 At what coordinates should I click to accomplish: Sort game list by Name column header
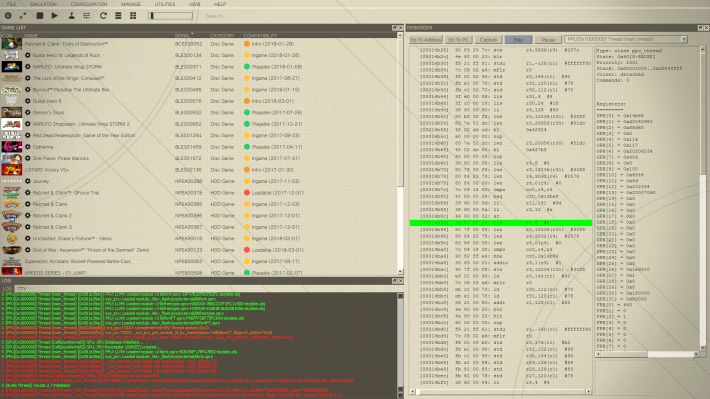[31, 35]
